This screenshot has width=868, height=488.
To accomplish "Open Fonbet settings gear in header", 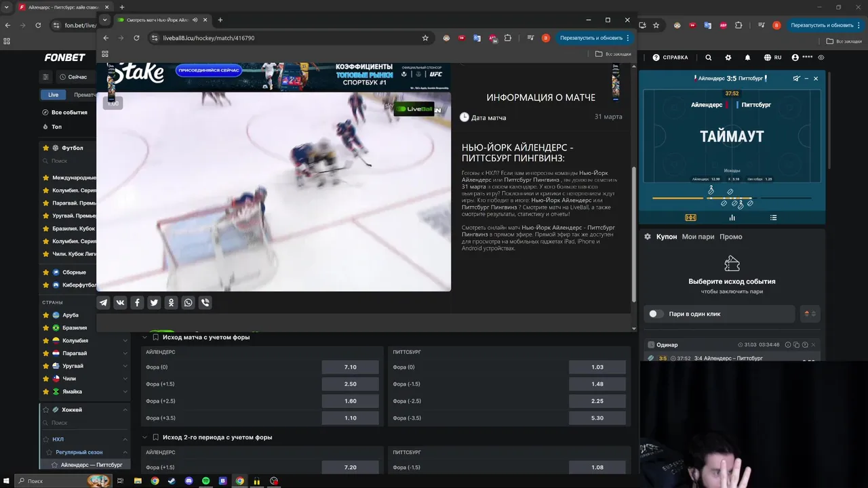I will point(728,58).
